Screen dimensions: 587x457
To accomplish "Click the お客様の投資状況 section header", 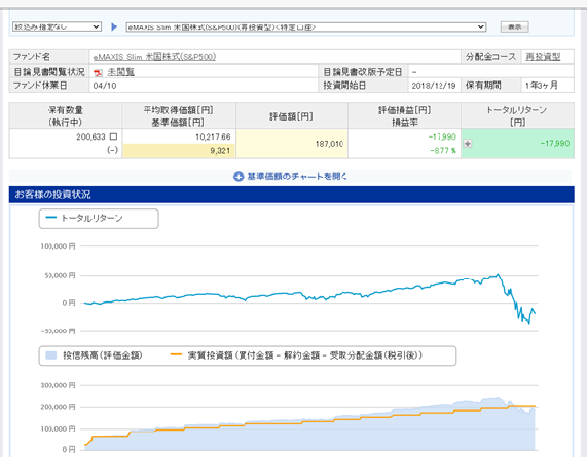I will coord(292,194).
